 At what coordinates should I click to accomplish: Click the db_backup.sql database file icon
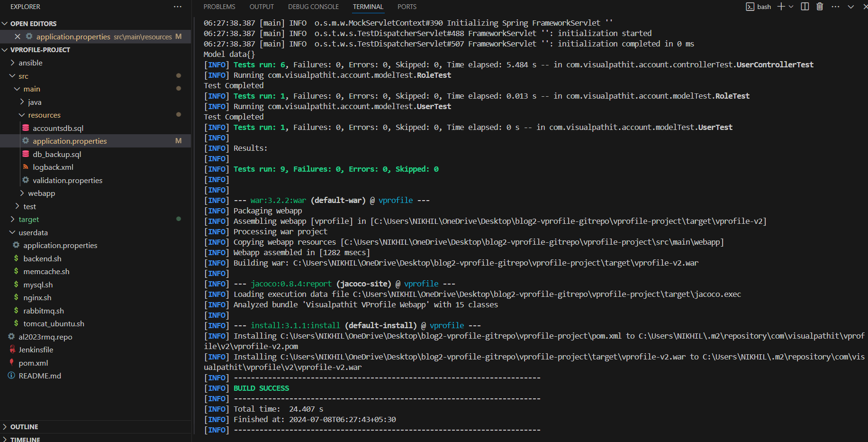26,154
